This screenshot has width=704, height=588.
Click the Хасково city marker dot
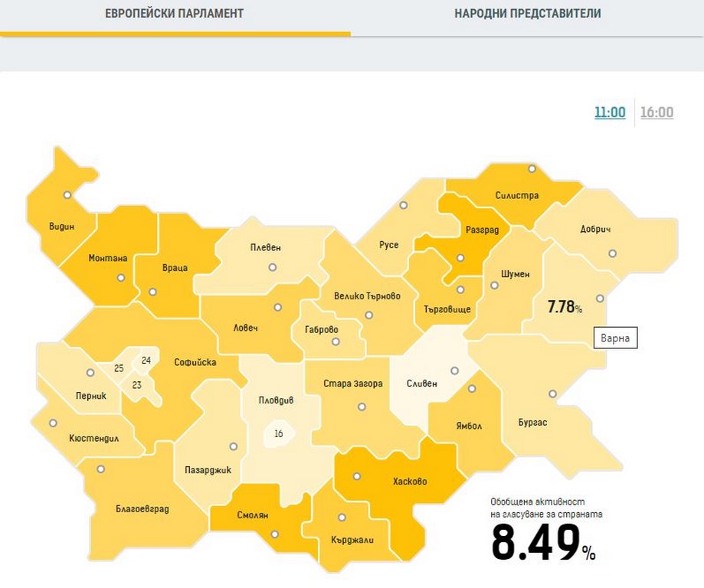[x=356, y=475]
